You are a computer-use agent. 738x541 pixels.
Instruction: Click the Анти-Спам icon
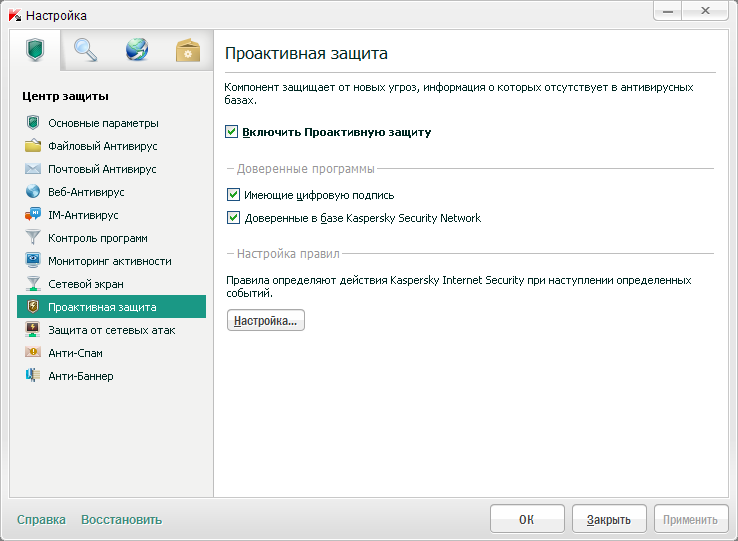coord(33,353)
